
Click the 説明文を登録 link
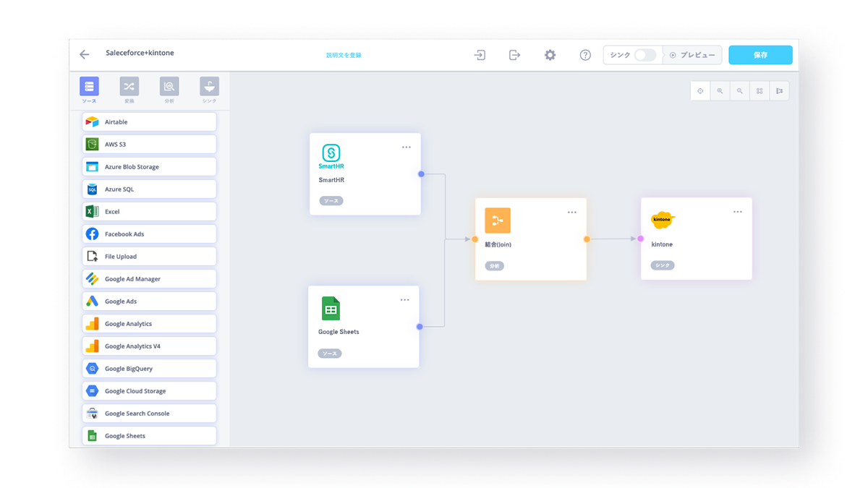point(344,55)
